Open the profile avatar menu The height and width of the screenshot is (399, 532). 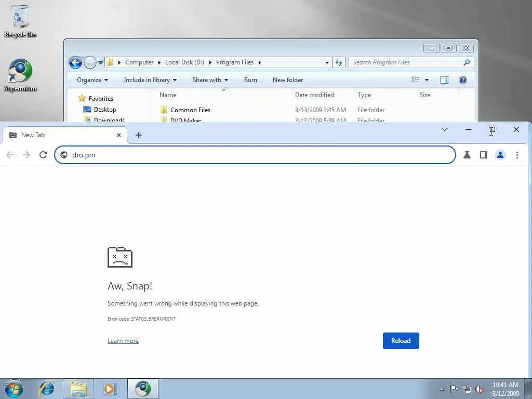tap(500, 155)
